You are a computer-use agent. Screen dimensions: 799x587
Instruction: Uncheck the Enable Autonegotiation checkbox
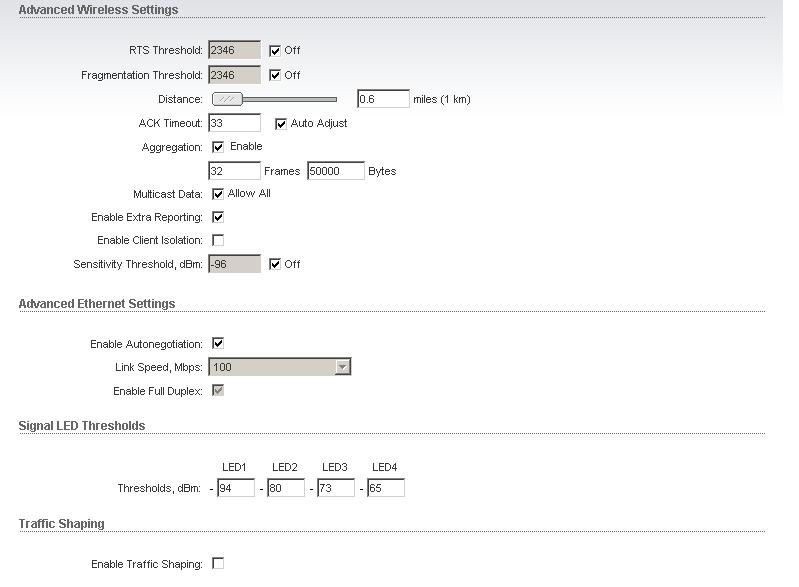[218, 344]
